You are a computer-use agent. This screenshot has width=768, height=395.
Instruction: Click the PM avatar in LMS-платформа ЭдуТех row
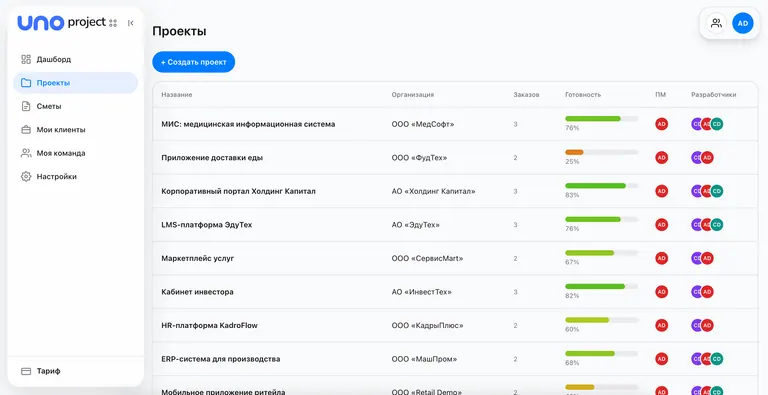coord(662,224)
